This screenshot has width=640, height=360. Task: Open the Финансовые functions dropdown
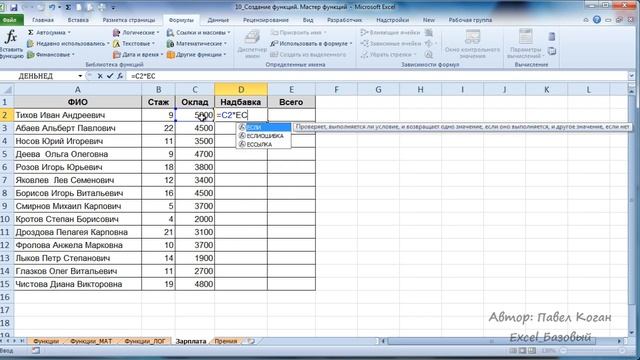pyautogui.click(x=73, y=54)
